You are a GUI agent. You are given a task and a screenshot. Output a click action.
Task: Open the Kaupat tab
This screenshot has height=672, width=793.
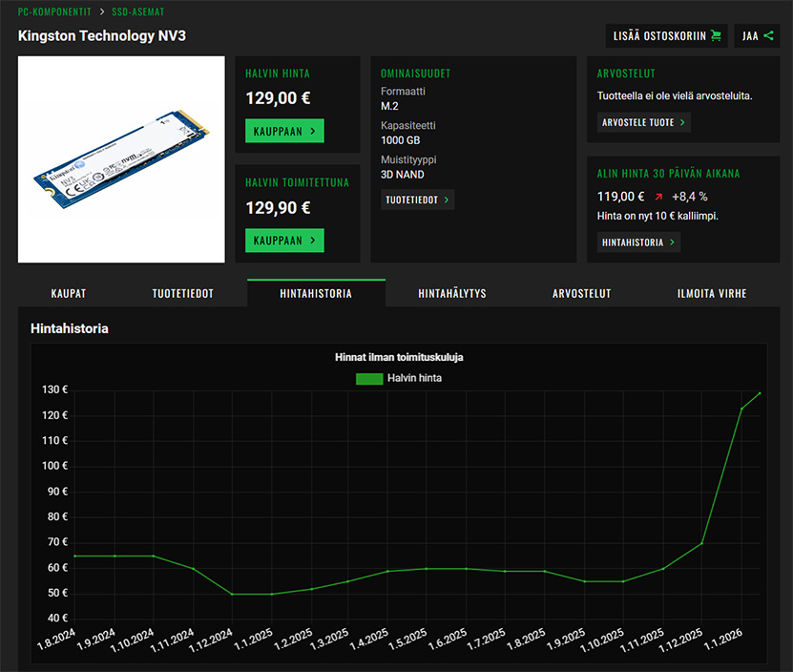coord(67,293)
